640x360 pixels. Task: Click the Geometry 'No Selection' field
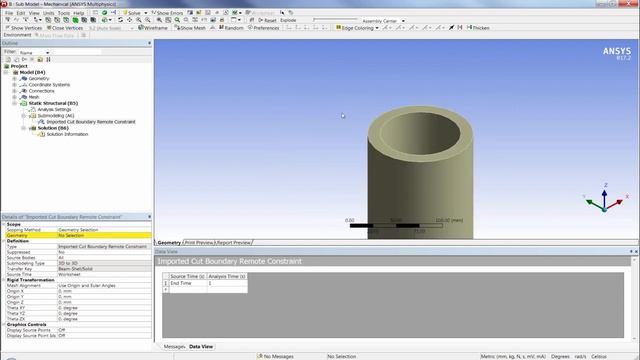[104, 236]
